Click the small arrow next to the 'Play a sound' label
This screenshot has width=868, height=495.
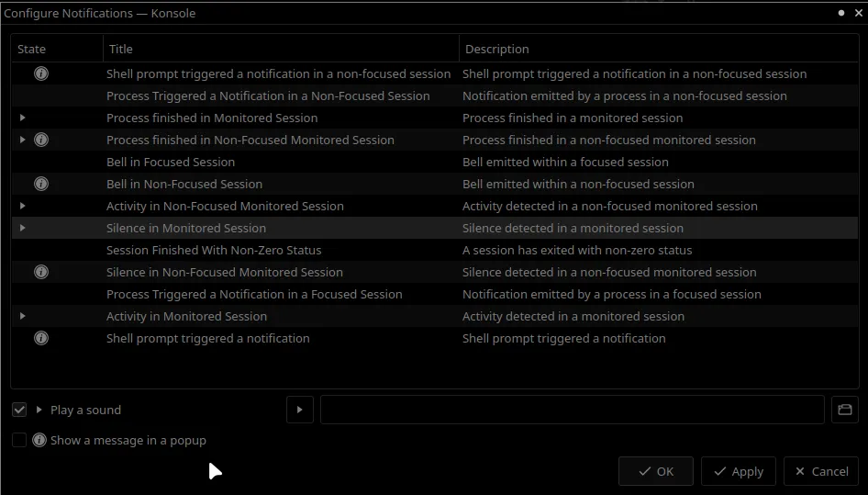click(39, 410)
